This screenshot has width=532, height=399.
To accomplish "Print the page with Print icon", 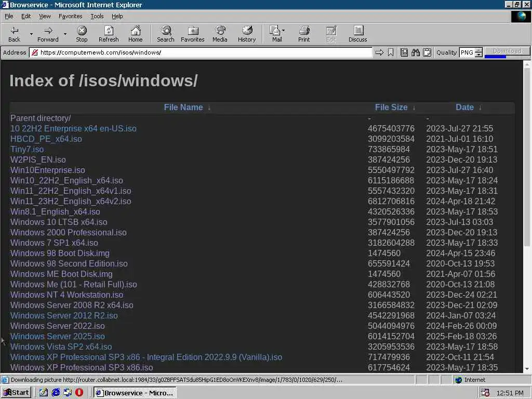I will coord(304,31).
